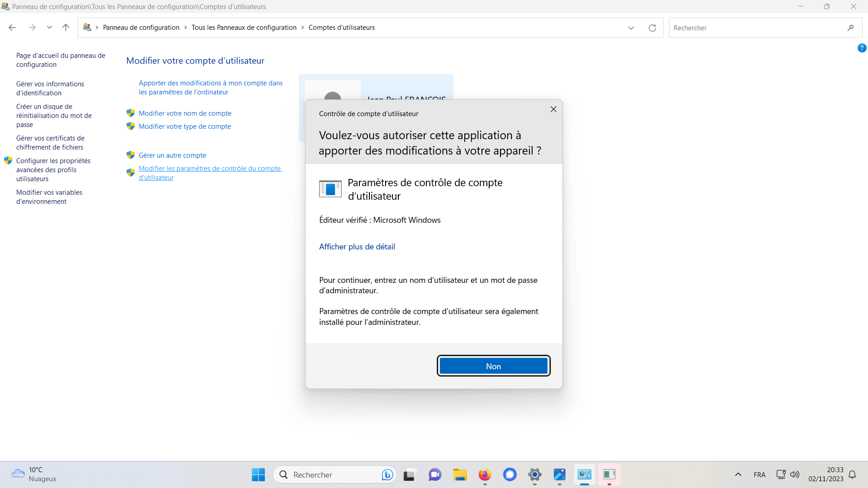Expand the address bar history dropdown

tap(631, 28)
